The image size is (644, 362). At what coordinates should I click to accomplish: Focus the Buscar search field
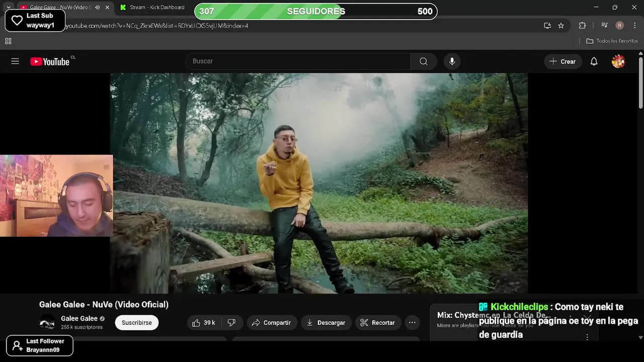pyautogui.click(x=298, y=61)
